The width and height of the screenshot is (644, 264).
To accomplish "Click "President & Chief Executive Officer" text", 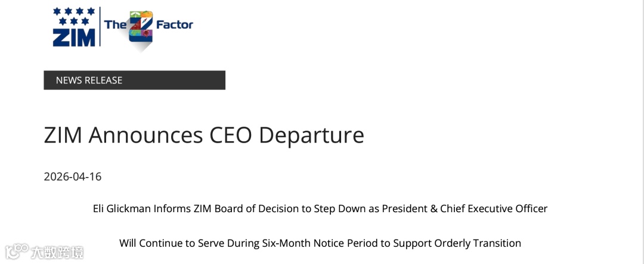I will pos(465,209).
